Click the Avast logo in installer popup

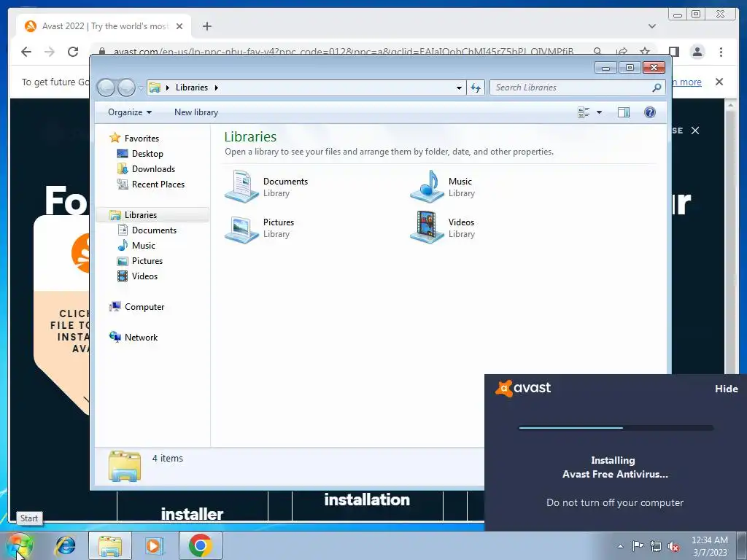(523, 388)
